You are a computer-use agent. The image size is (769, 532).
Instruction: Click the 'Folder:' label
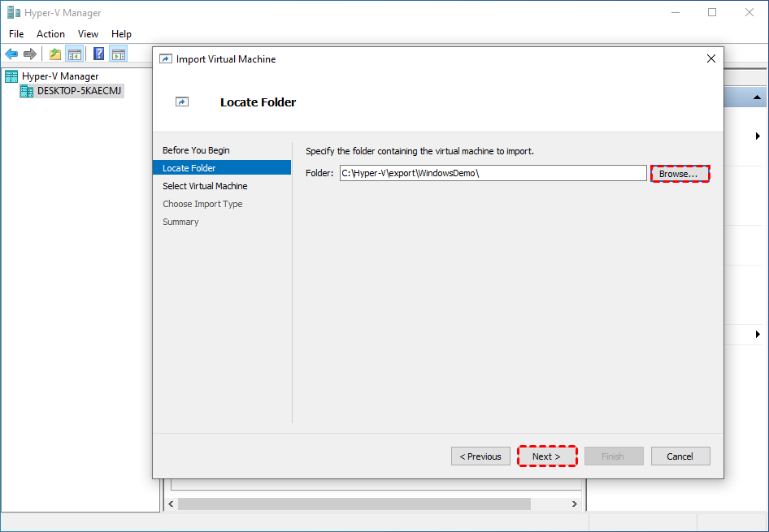click(319, 173)
